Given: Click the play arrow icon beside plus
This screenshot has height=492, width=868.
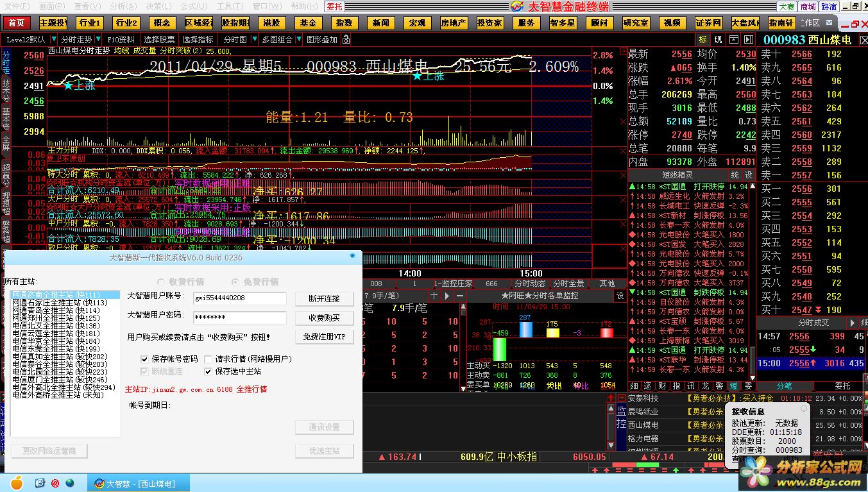Looking at the screenshot, I should click(x=447, y=296).
